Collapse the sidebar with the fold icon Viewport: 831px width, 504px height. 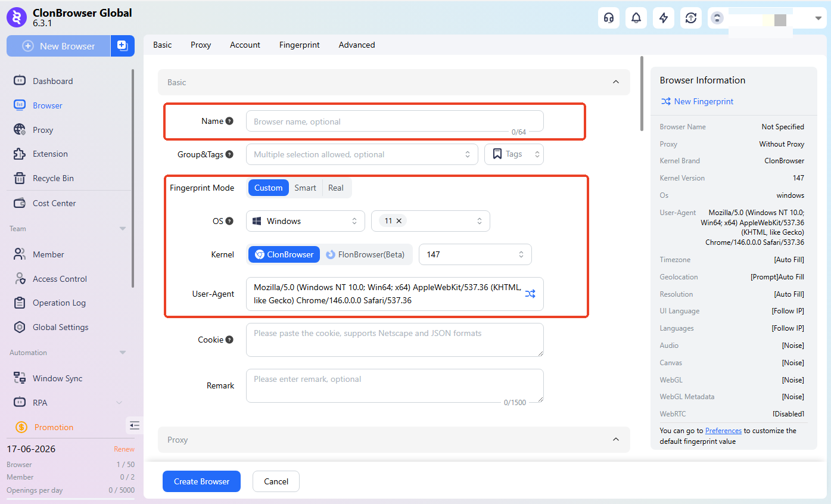(x=135, y=425)
